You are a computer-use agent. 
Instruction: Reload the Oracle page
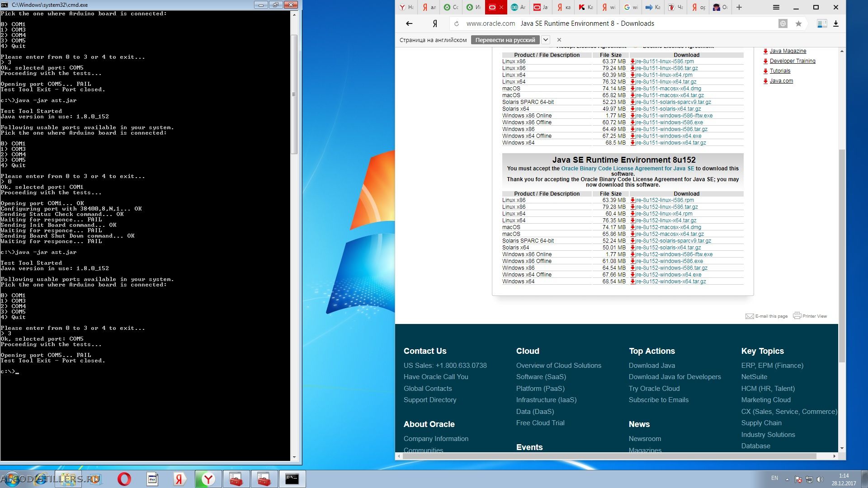coord(457,23)
